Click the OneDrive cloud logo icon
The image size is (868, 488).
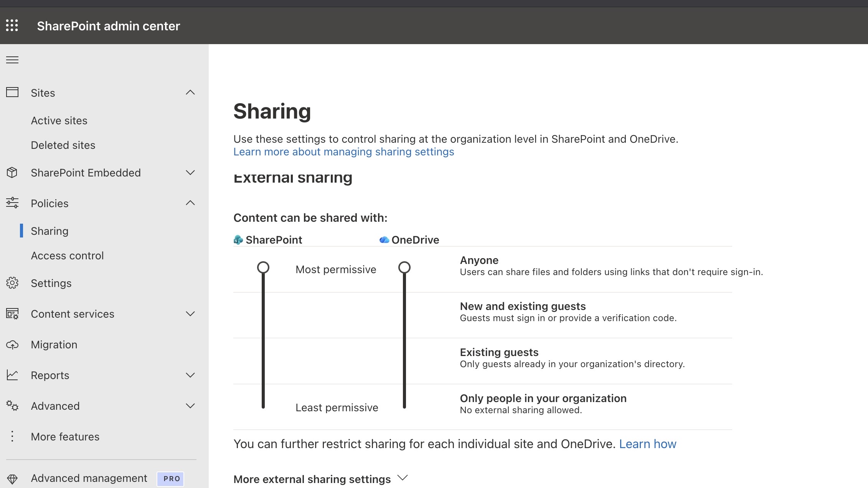384,240
